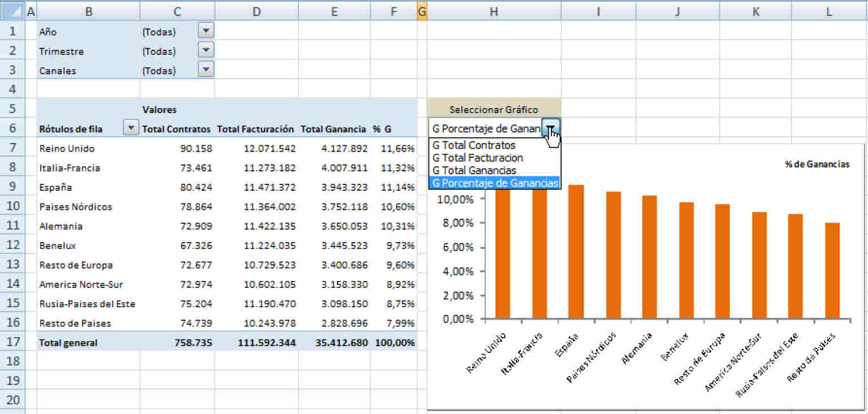Expand the Canales filter dropdown
This screenshot has height=414, width=868.
tap(206, 70)
